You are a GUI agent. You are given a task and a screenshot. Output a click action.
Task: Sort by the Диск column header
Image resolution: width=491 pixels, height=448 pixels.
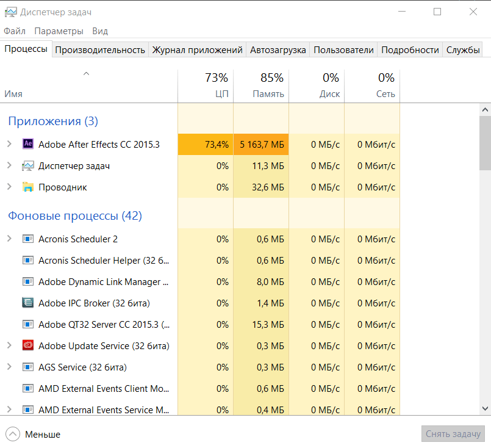pyautogui.click(x=317, y=86)
